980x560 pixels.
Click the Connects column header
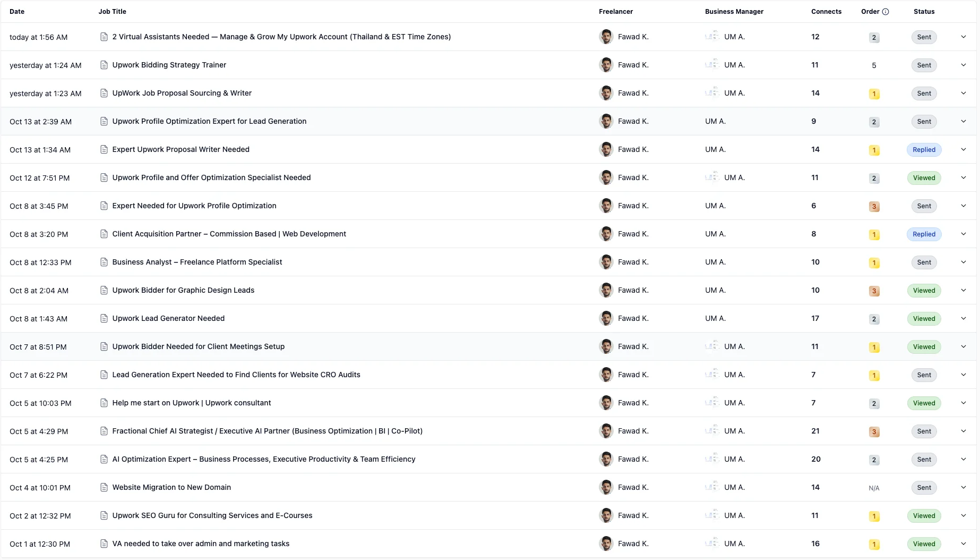(826, 12)
